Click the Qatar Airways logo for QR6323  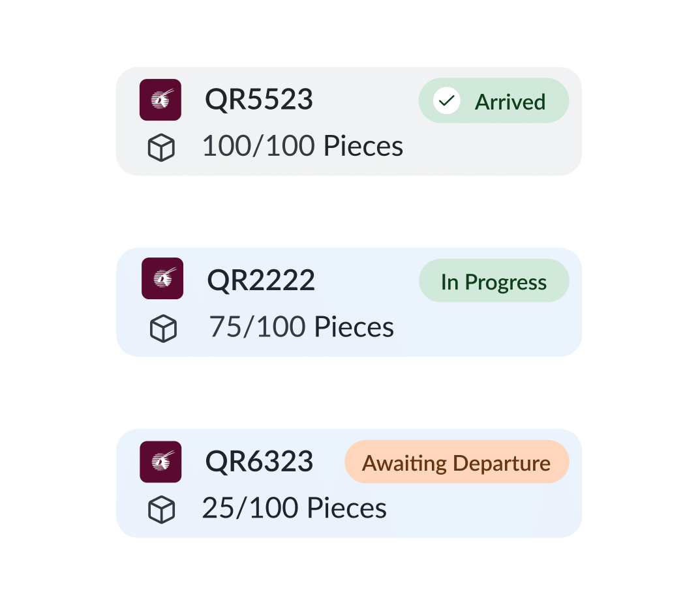coord(160,462)
